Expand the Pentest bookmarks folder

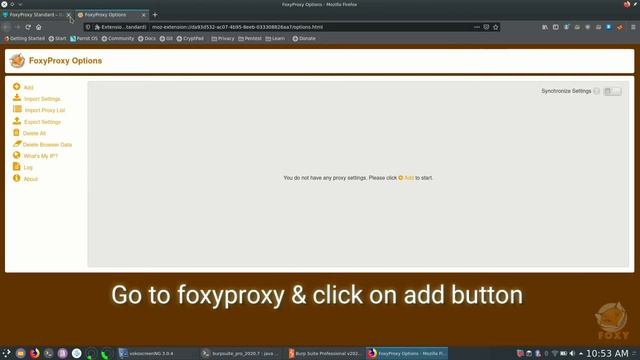click(x=250, y=38)
